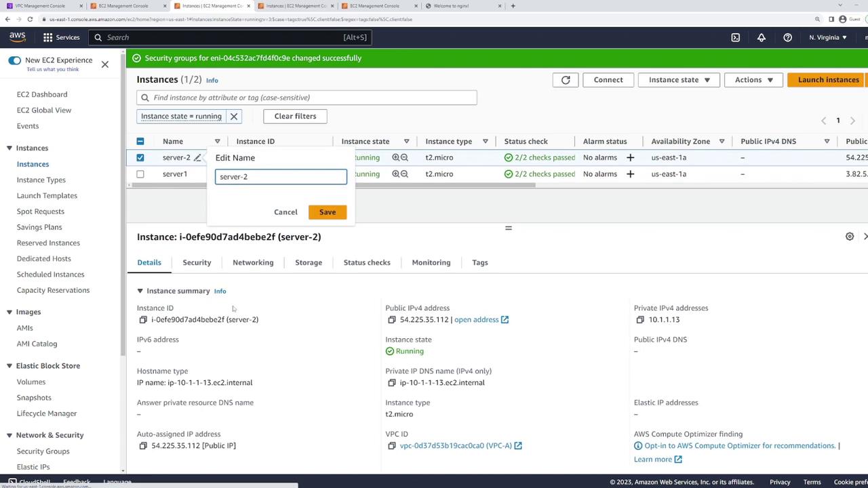Toggle the New EC2 Experience switch
The height and width of the screenshot is (488, 868).
tap(14, 60)
